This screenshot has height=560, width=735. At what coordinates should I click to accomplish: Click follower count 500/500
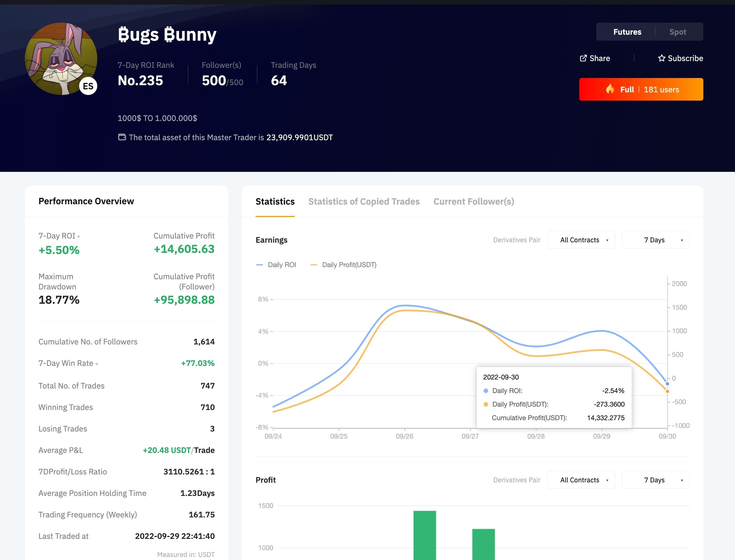point(222,81)
